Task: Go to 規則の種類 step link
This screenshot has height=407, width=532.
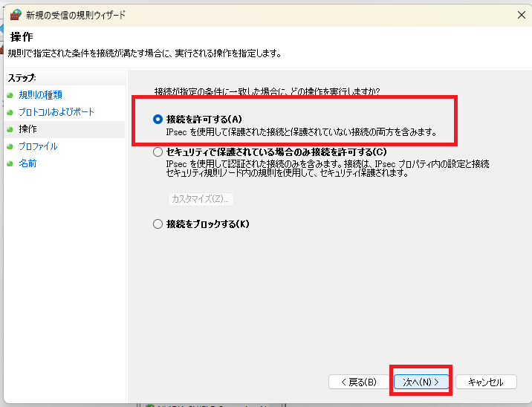Action: [40, 95]
